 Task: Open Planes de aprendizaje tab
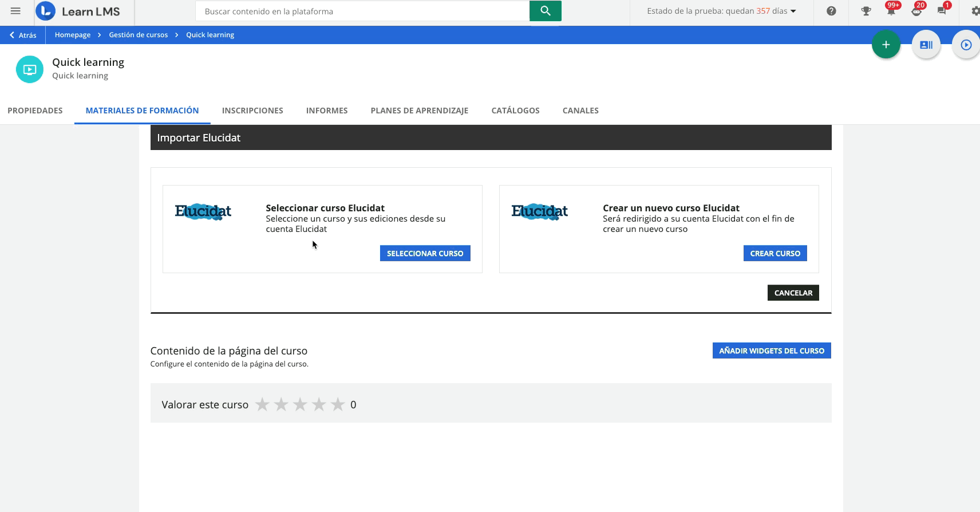pos(420,111)
